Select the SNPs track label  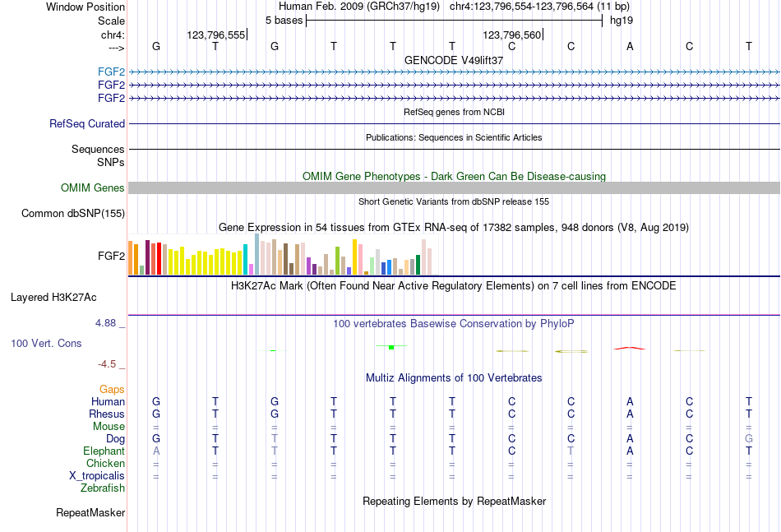click(x=111, y=162)
